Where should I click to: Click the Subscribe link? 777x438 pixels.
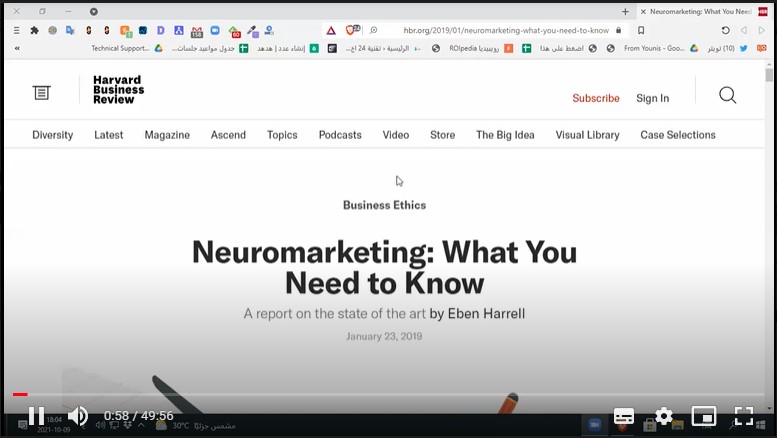coord(595,98)
